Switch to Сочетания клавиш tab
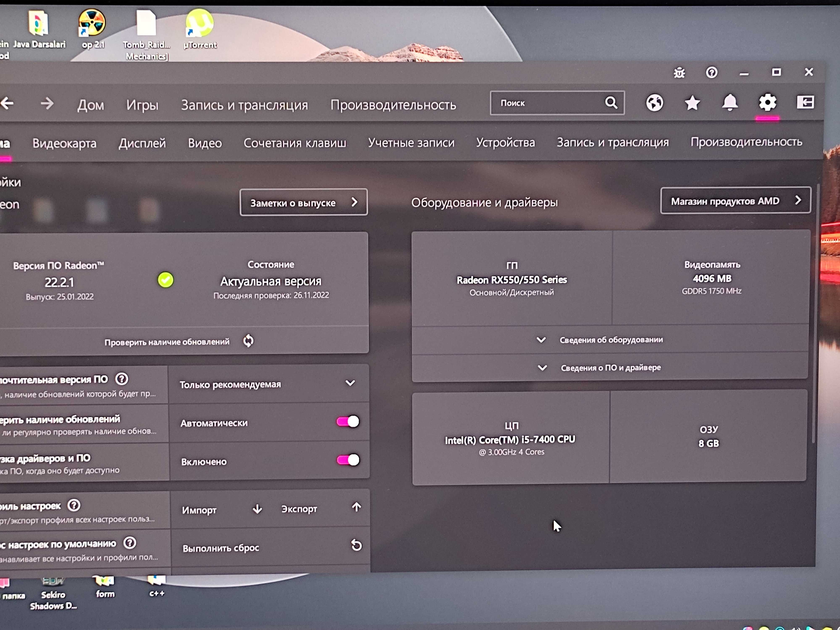 (295, 143)
